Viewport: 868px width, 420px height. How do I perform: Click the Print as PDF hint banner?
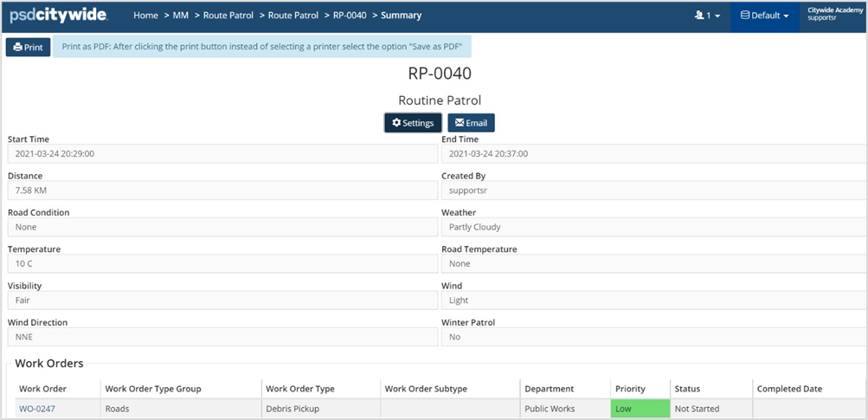[262, 47]
